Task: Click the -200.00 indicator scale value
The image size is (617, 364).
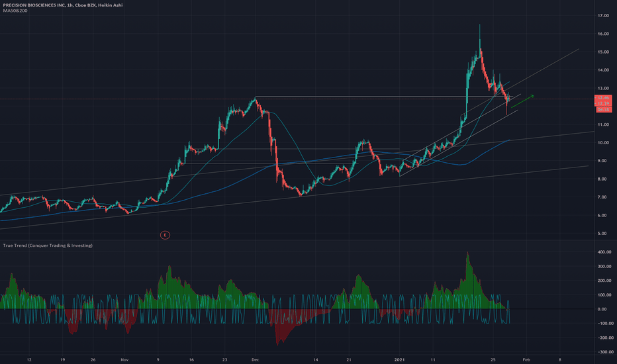Action: [604, 338]
